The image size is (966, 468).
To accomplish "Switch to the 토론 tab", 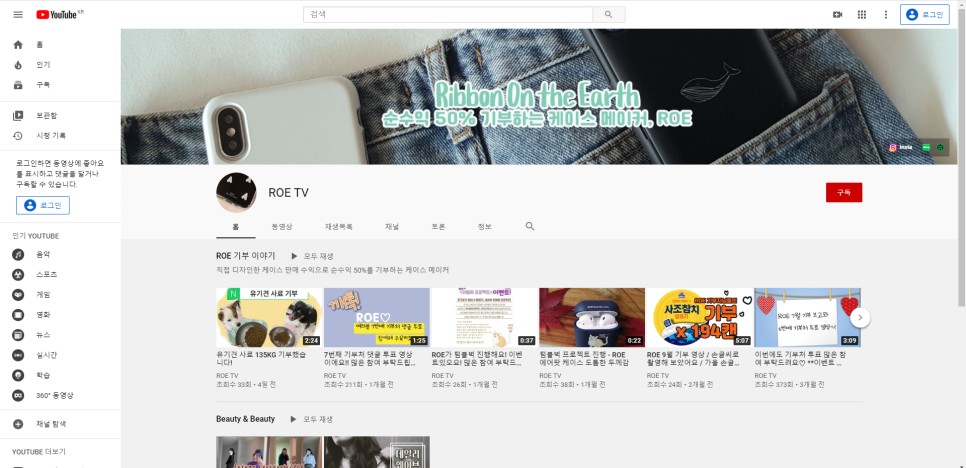I will coord(438,227).
